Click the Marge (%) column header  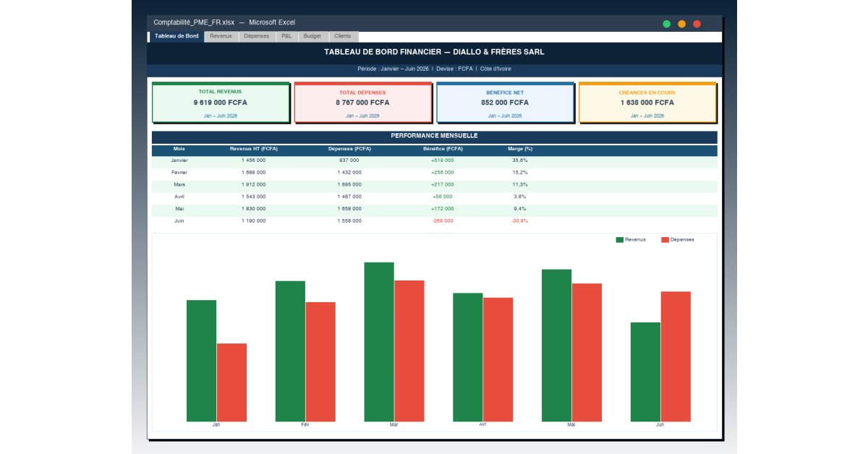[520, 149]
